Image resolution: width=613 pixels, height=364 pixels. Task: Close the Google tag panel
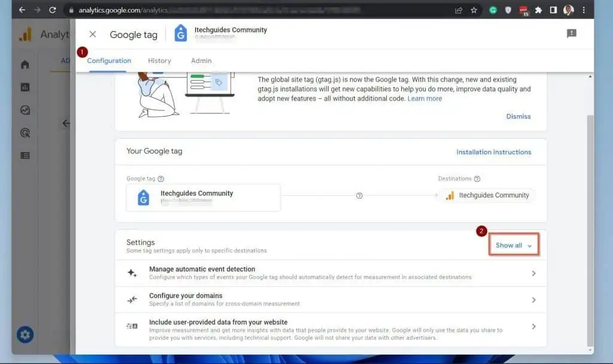coord(92,34)
